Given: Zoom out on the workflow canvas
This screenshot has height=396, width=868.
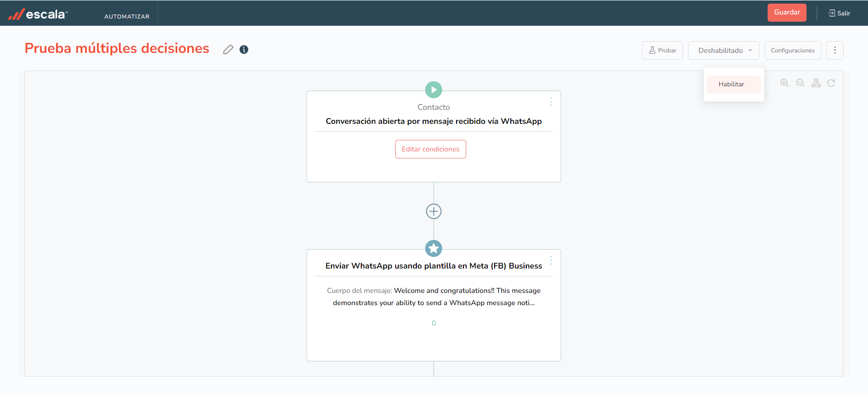Looking at the screenshot, I should click(x=800, y=83).
